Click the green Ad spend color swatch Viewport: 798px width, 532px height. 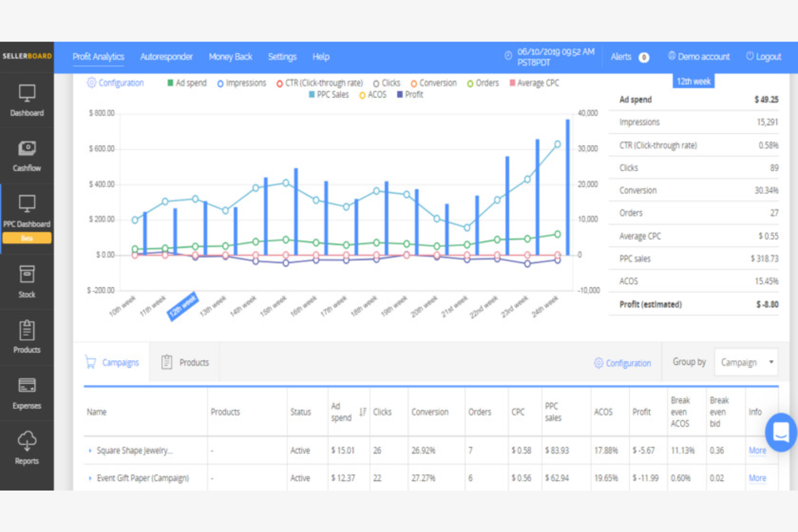tap(169, 82)
